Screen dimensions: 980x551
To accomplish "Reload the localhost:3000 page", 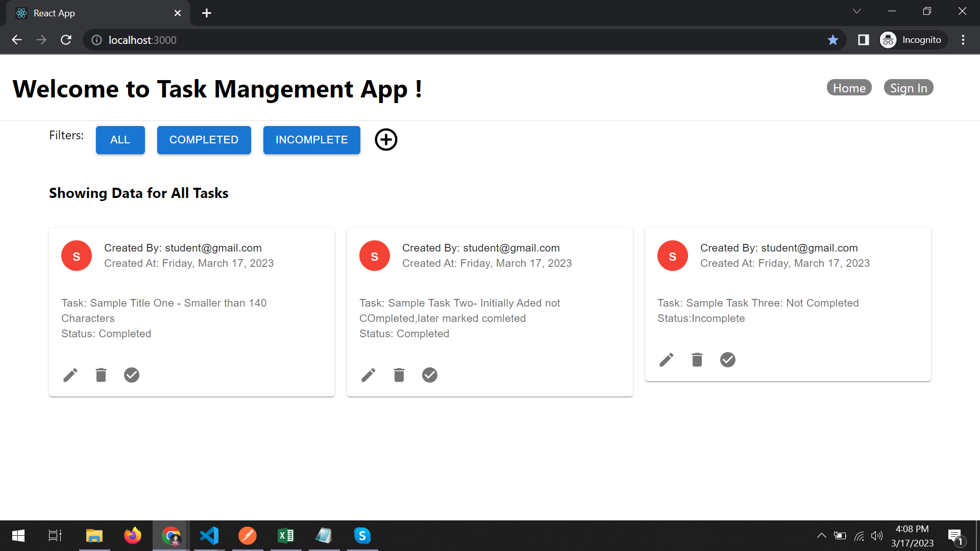I will pyautogui.click(x=66, y=40).
